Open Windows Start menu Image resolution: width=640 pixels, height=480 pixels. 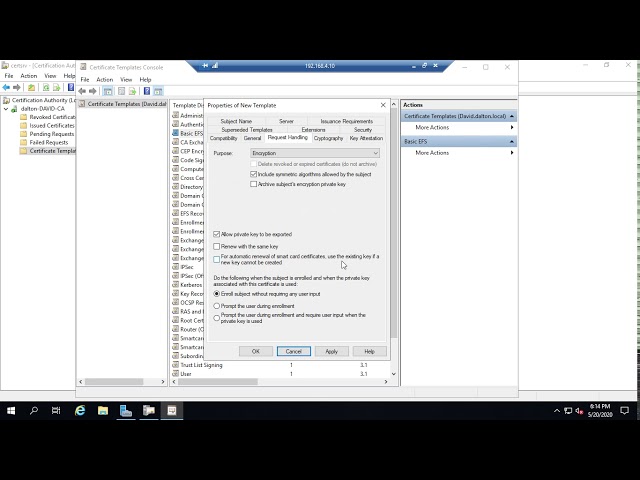pos(11,411)
